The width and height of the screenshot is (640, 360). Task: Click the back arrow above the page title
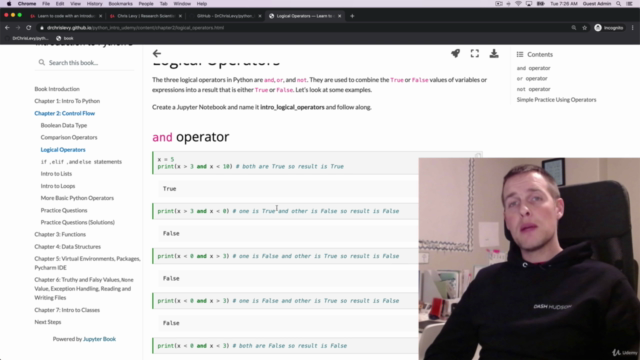[x=157, y=53]
